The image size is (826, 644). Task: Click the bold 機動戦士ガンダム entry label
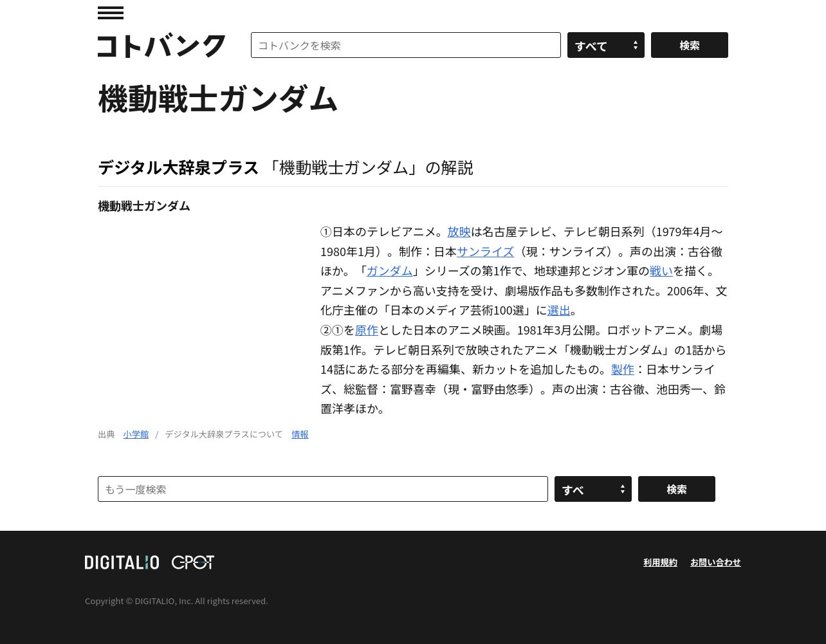coord(144,206)
